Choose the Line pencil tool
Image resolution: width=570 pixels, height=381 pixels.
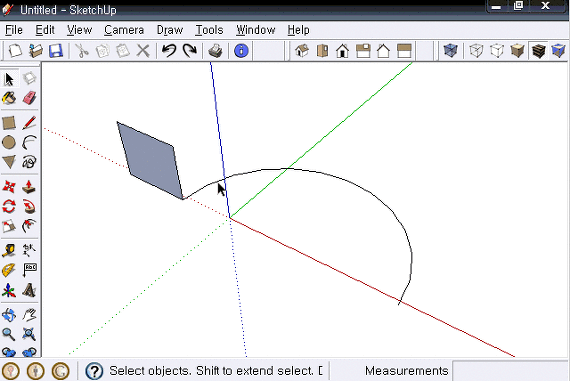coord(29,123)
